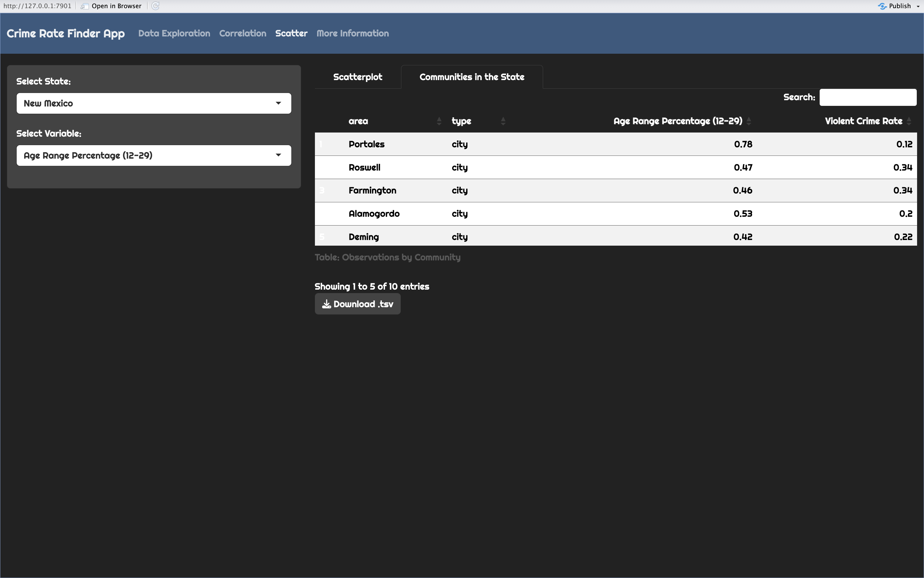
Task: Select the Roswell row cell
Action: (x=365, y=167)
